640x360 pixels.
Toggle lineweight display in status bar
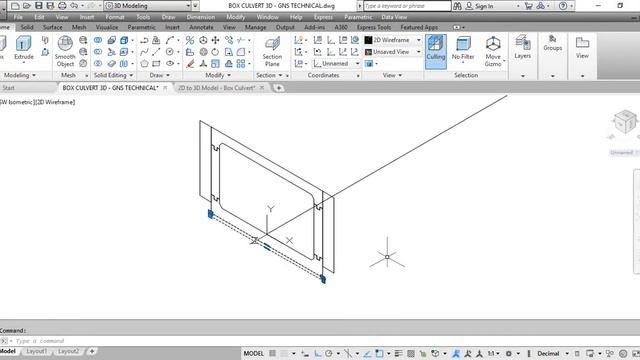click(x=399, y=353)
